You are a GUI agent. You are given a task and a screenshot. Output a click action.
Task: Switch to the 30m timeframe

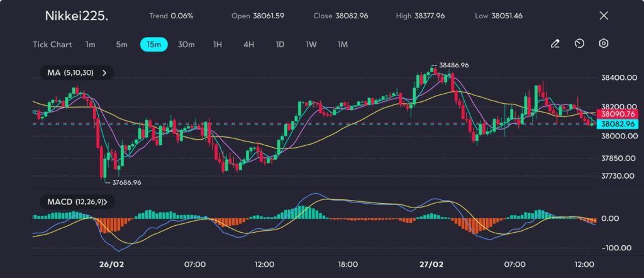pos(186,45)
